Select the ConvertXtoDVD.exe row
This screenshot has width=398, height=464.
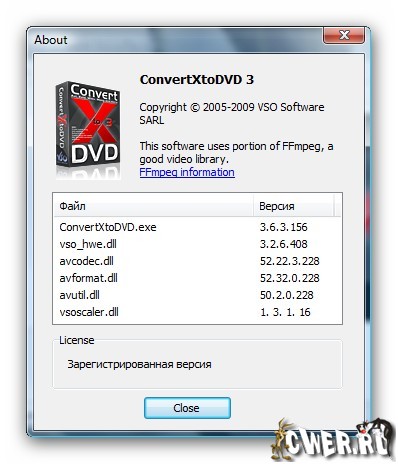pos(197,227)
